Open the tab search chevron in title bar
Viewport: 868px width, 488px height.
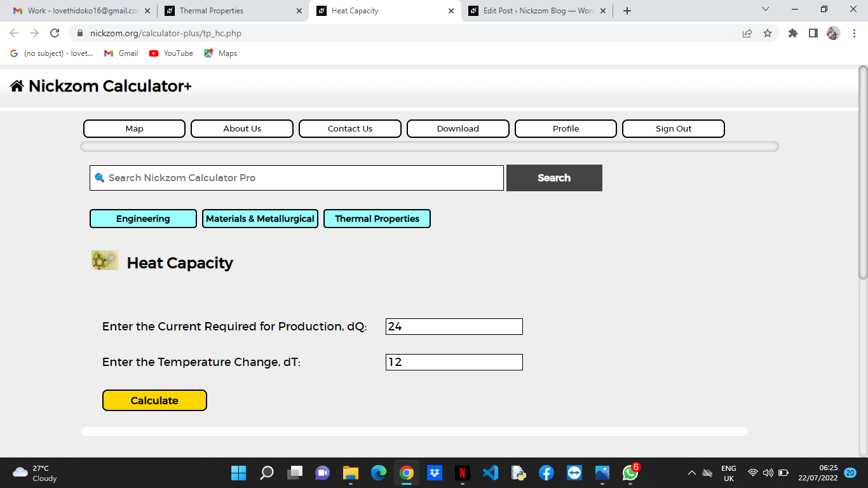[765, 10]
